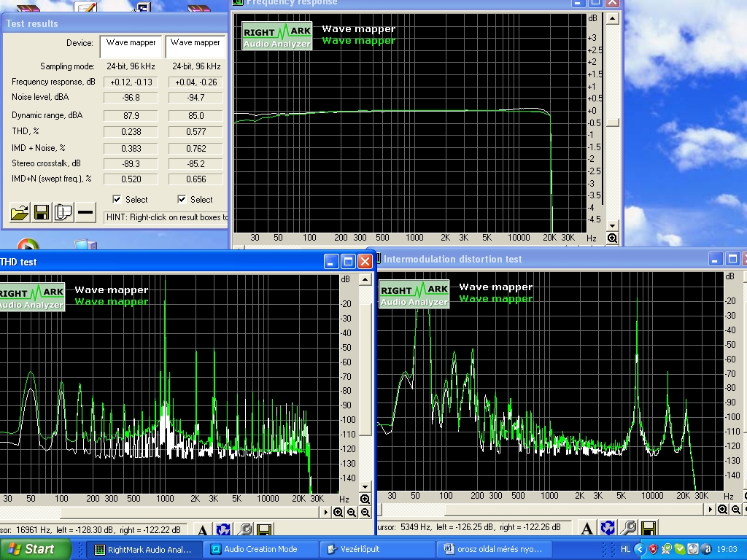
Task: Click the -85.2 stereo crosstalk value
Action: click(x=196, y=164)
